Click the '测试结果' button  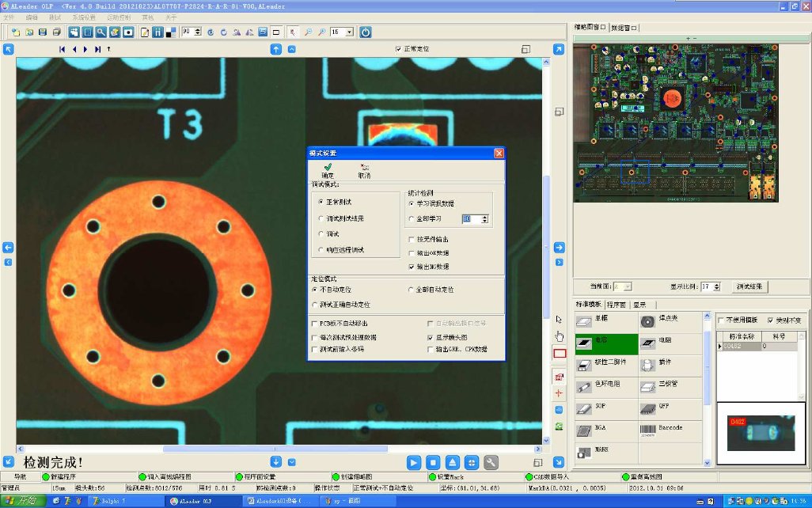(749, 286)
